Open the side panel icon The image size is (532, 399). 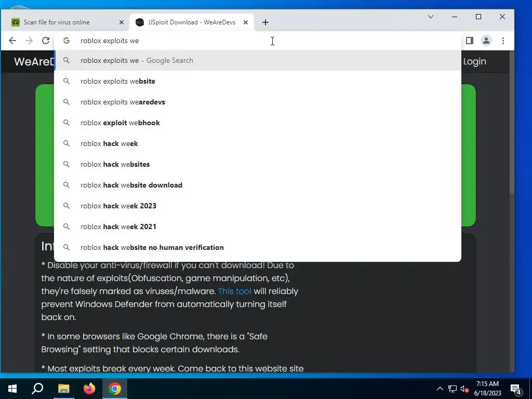470,41
